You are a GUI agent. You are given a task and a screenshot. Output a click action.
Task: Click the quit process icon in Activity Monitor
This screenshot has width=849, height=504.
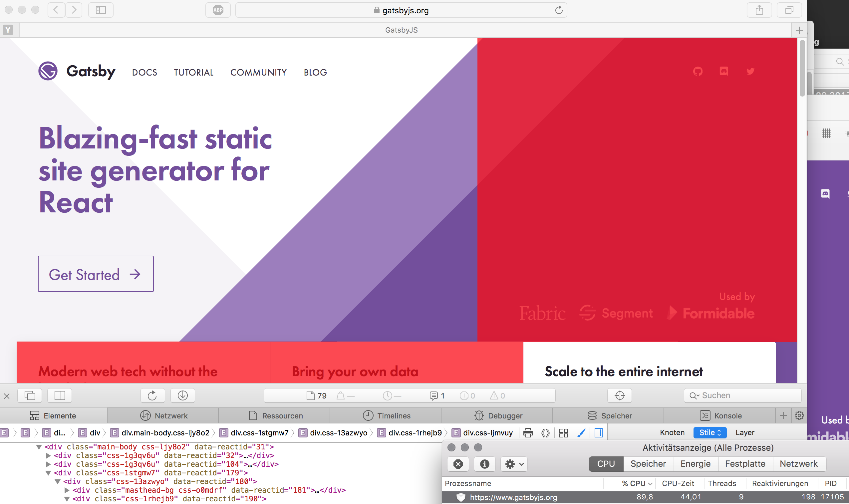point(458,464)
